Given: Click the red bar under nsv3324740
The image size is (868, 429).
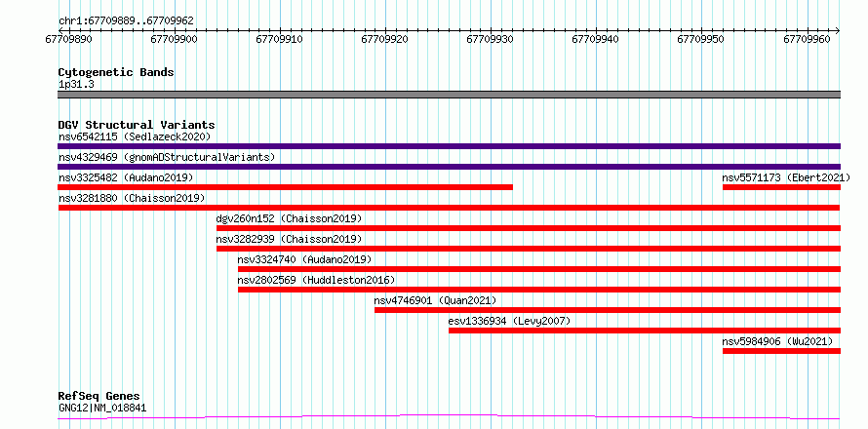Looking at the screenshot, I should tap(539, 269).
